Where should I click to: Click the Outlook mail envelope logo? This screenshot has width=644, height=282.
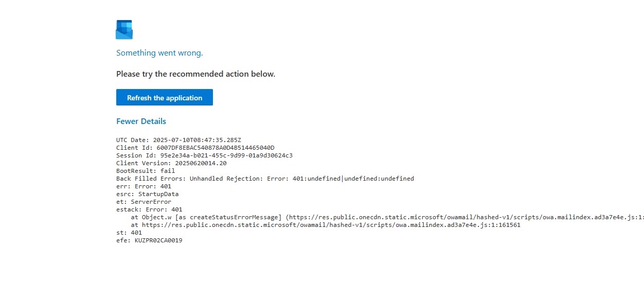124,30
